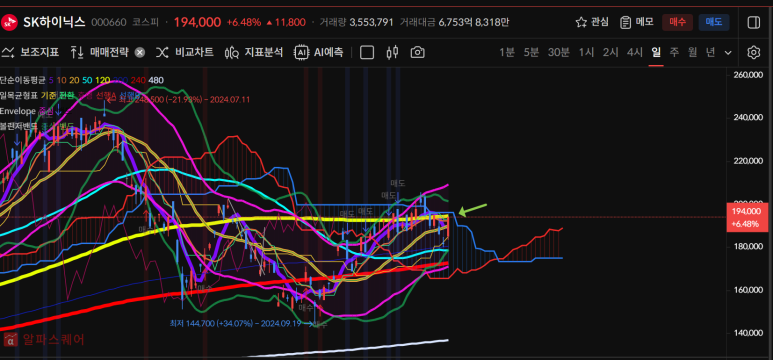This screenshot has height=360, width=773.
Task: Click the 거래대금 6,753억 8,318만 value
Action: click(x=455, y=22)
